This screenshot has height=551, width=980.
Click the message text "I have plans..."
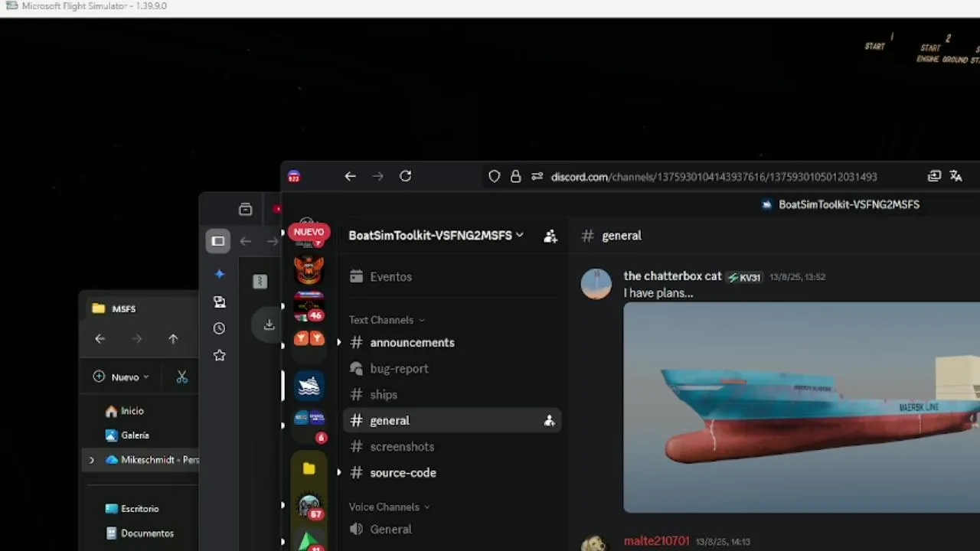tap(658, 293)
